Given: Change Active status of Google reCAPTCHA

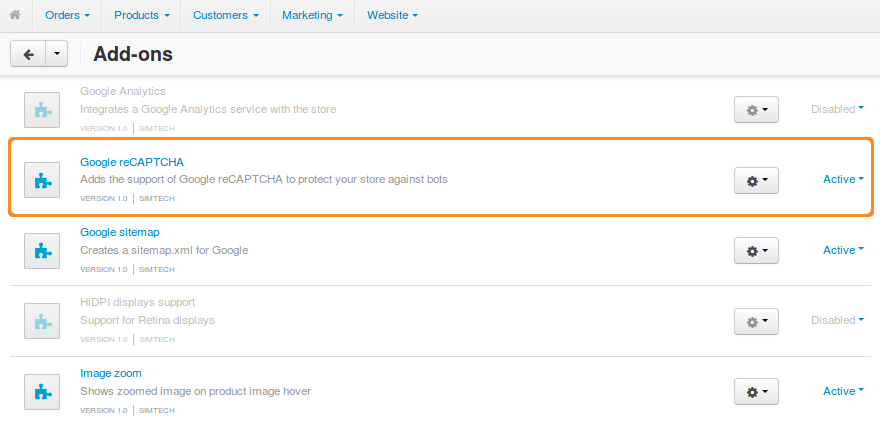Looking at the screenshot, I should pos(844,179).
